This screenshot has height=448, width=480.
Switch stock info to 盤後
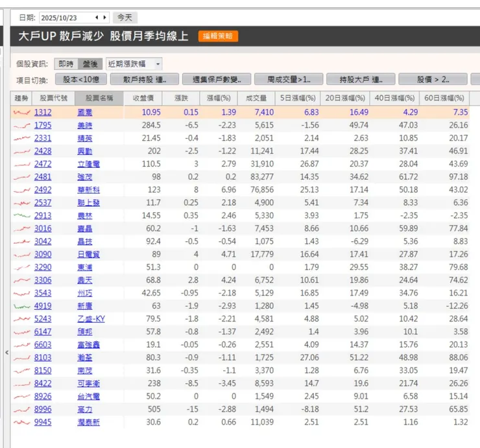90,64
